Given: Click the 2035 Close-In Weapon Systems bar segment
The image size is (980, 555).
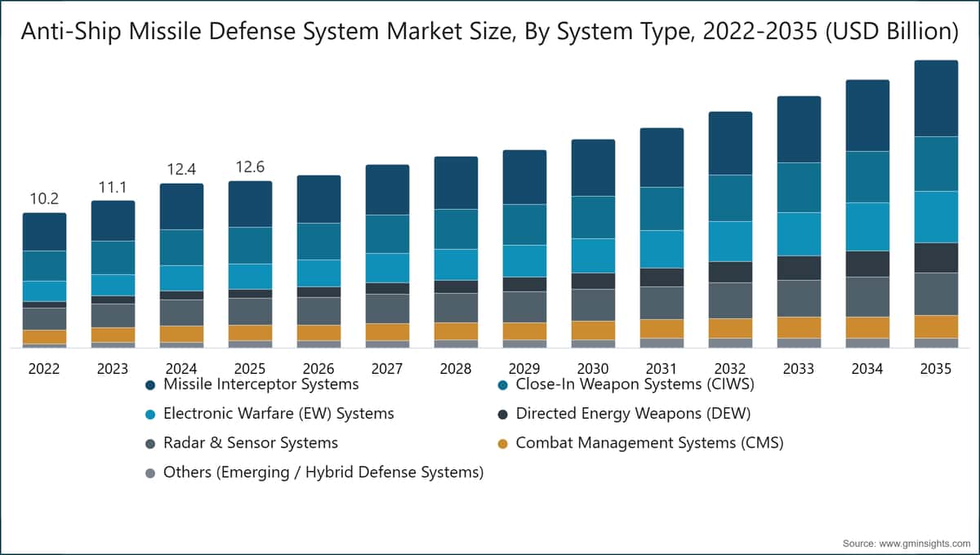Looking at the screenshot, I should pos(936,164).
